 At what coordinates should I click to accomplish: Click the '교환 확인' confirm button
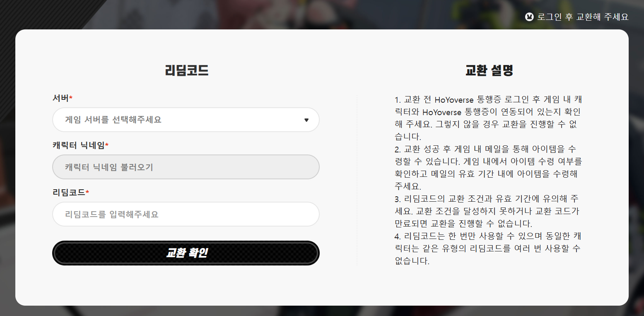tap(186, 253)
